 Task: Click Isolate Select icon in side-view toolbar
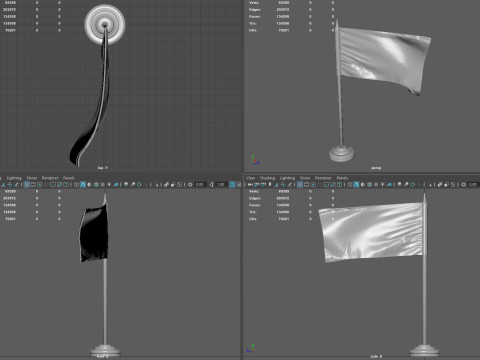coord(429,184)
